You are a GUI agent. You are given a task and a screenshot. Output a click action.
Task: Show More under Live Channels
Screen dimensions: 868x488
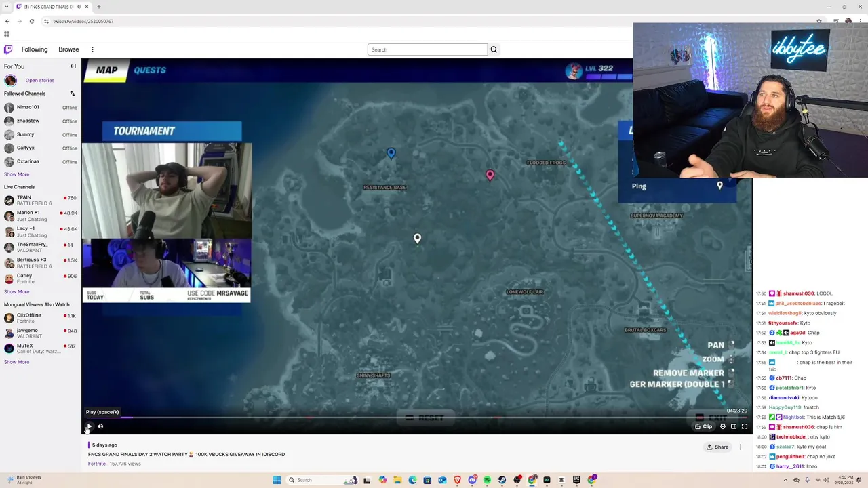pyautogui.click(x=16, y=291)
